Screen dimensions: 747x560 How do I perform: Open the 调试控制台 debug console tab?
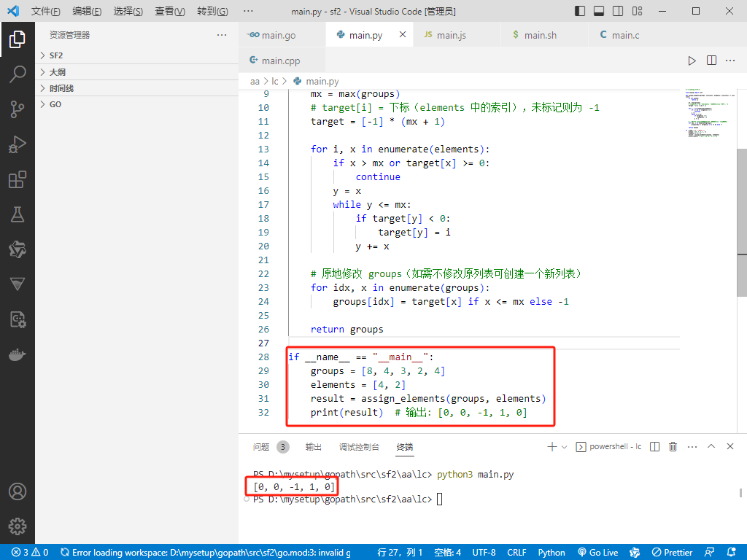pos(359,447)
